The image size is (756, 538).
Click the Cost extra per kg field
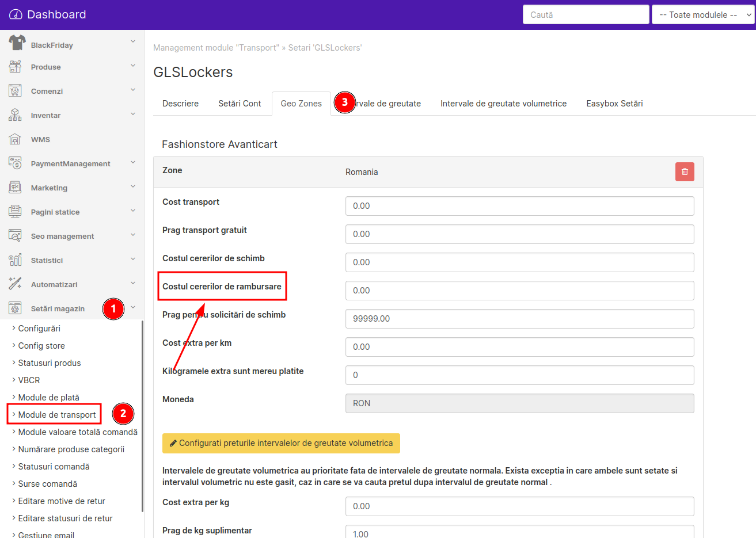pyautogui.click(x=519, y=506)
